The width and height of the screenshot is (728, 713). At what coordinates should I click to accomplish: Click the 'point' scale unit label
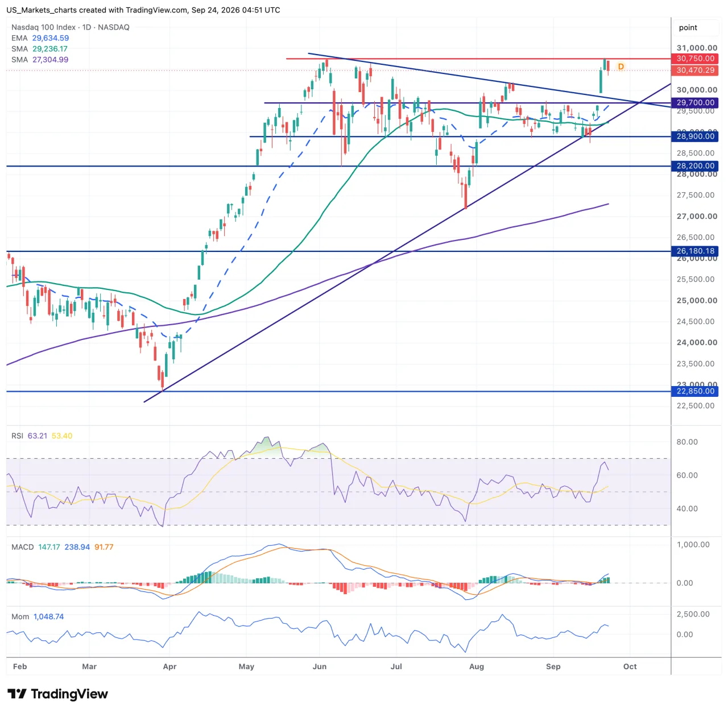click(x=688, y=28)
